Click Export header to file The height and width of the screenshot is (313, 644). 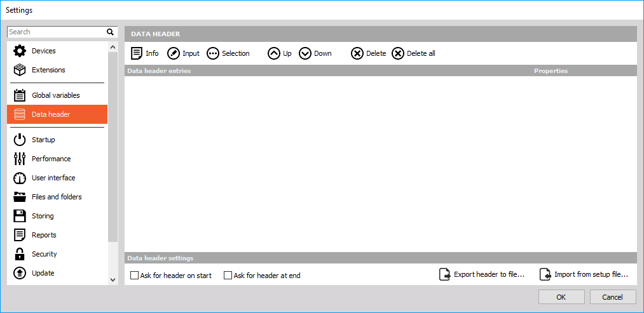point(482,274)
